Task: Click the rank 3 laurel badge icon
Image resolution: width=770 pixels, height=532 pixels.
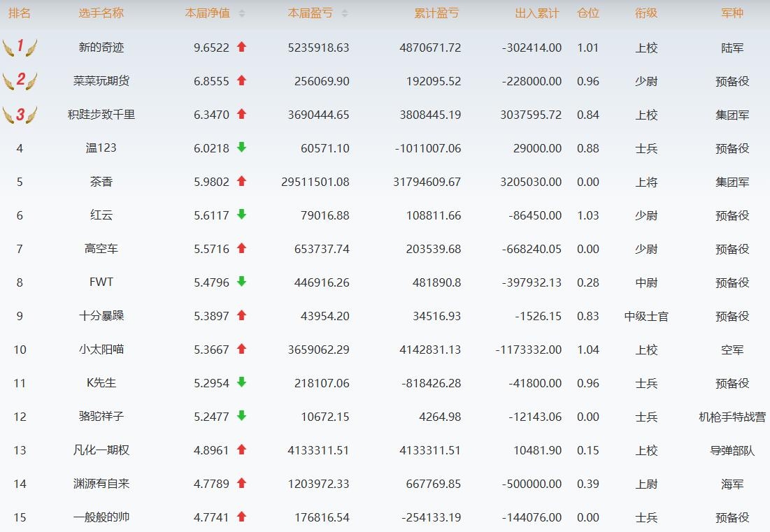Action: pyautogui.click(x=20, y=115)
